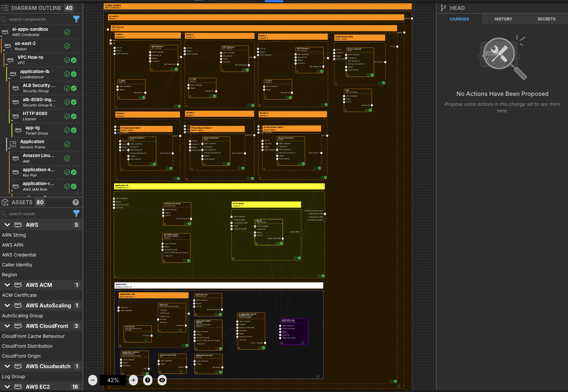568x392 pixels.
Task: Click Application frame qualification check icon
Action: 67,144
